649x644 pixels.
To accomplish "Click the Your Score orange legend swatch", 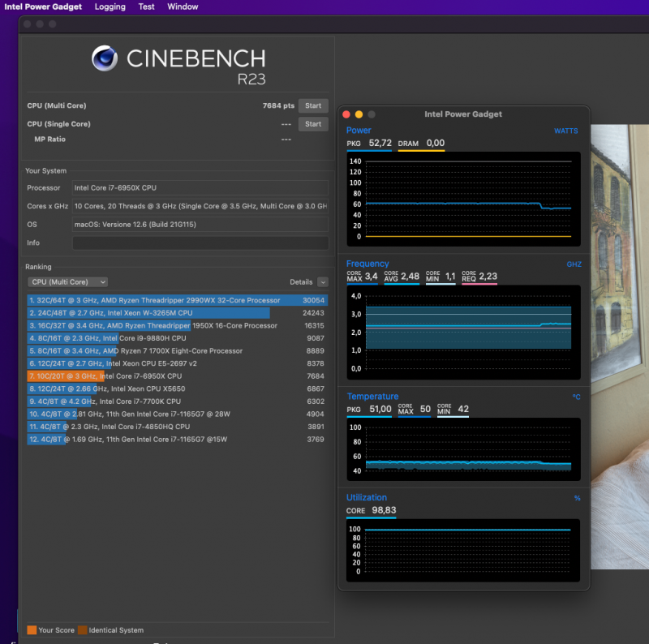I will 32,630.
